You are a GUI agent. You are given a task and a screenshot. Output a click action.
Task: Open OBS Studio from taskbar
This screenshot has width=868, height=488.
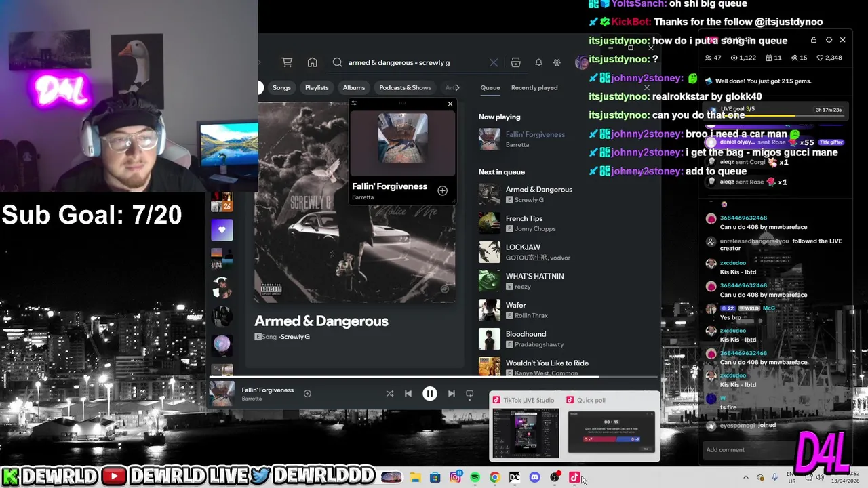555,477
